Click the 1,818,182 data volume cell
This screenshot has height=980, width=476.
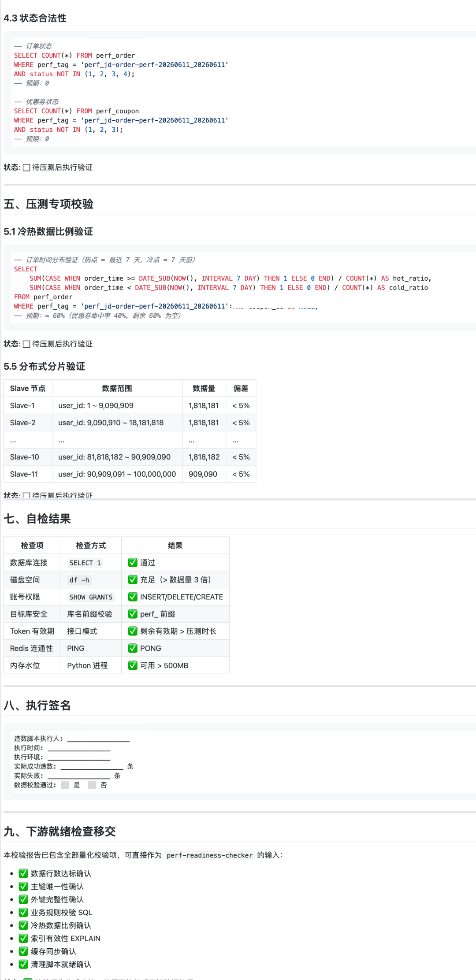coord(204,457)
